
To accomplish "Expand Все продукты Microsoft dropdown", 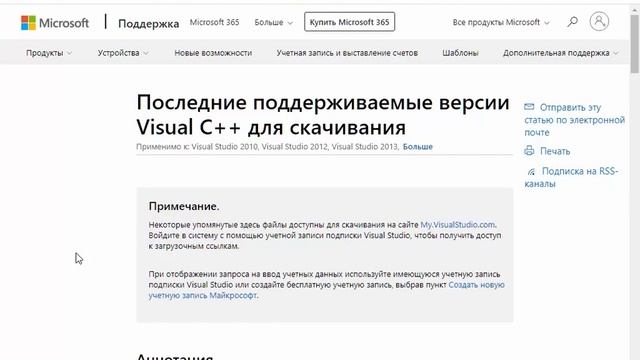I will [501, 22].
